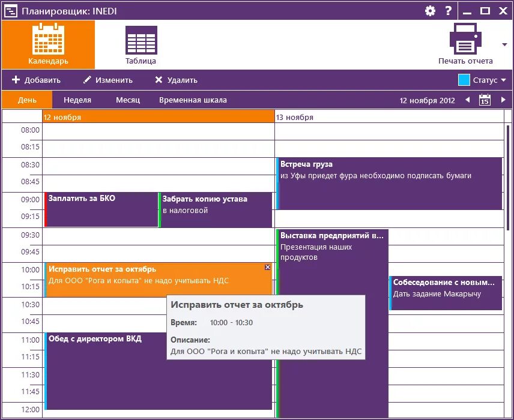Click the plus icon beside Добавить

click(x=16, y=80)
